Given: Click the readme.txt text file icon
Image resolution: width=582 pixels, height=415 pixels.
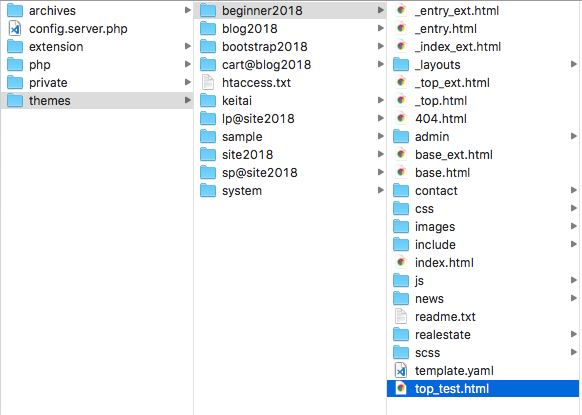Looking at the screenshot, I should click(401, 316).
